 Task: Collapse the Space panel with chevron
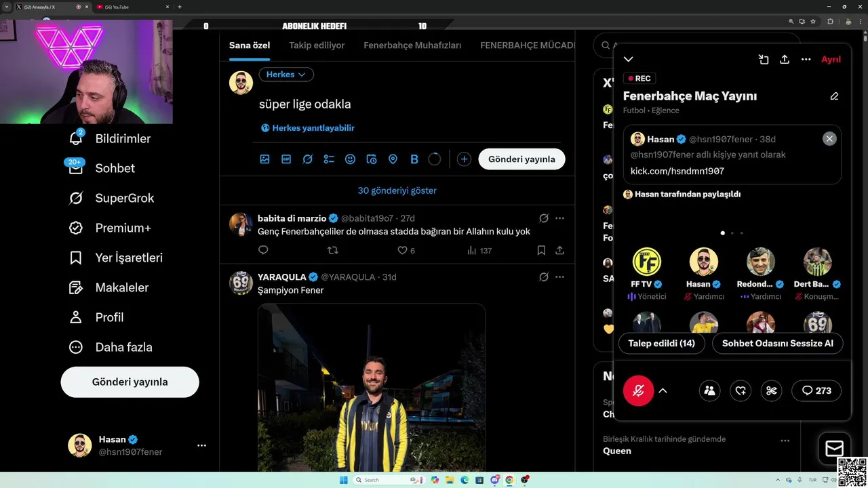click(x=629, y=60)
